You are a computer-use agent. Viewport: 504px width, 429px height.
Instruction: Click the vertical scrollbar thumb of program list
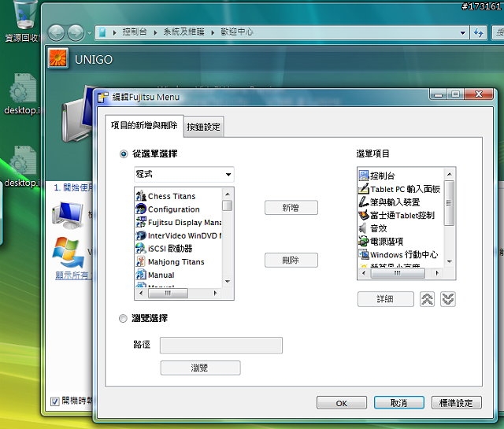(228, 205)
